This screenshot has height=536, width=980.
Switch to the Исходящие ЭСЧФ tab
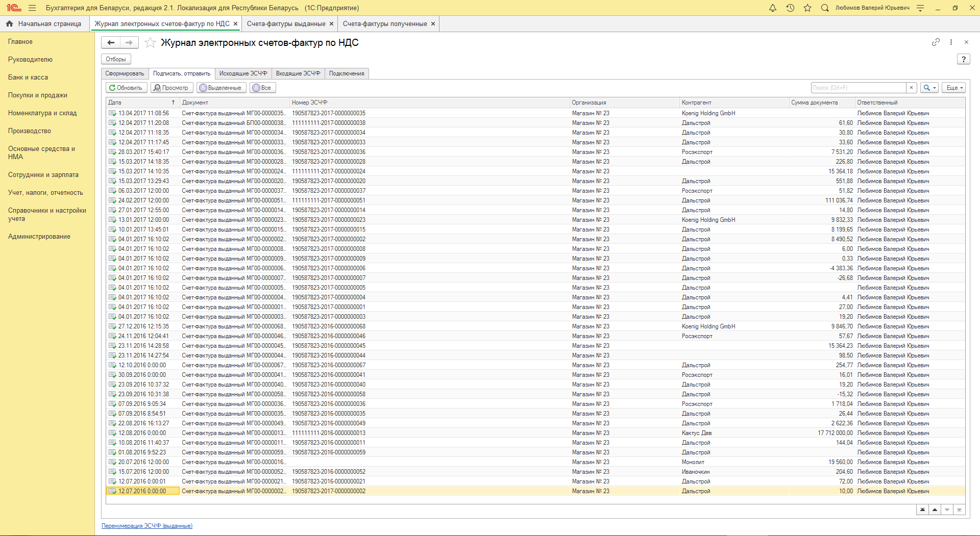click(x=243, y=73)
